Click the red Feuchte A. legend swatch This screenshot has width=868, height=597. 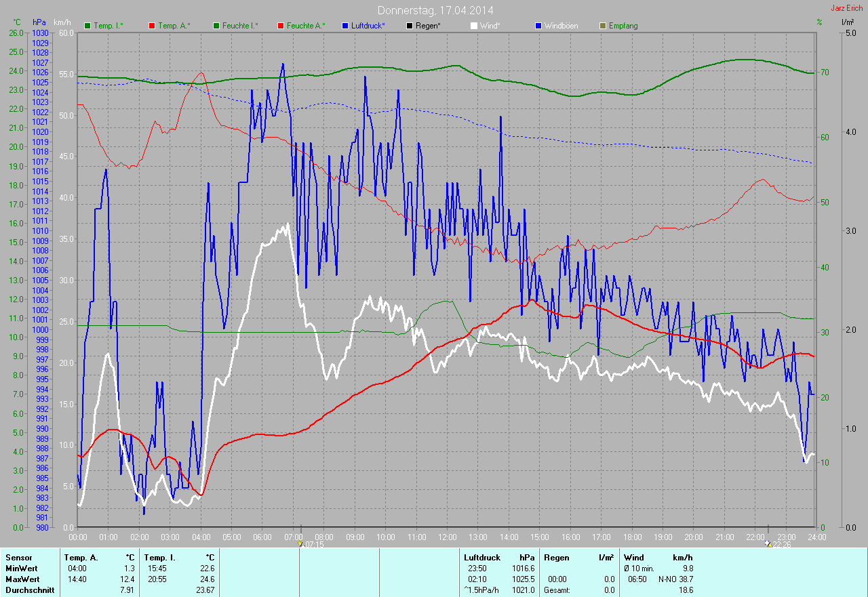tap(281, 26)
